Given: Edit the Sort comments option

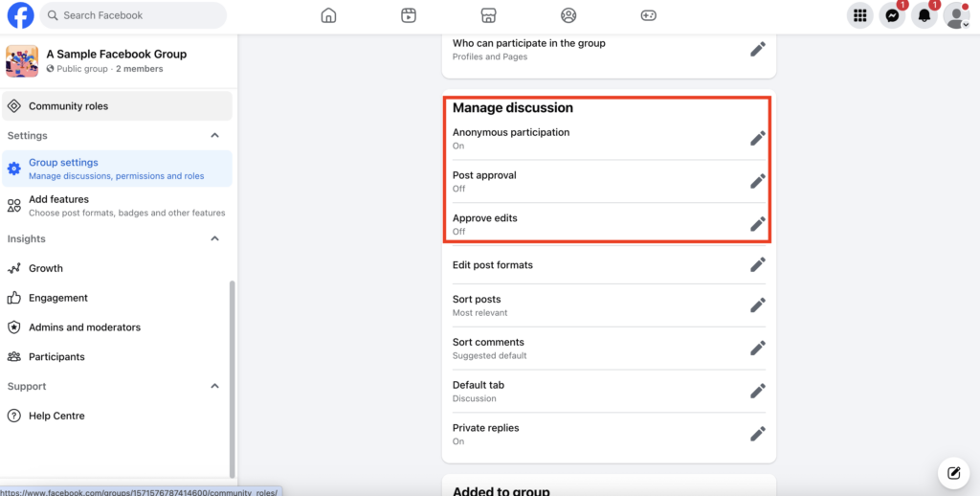Looking at the screenshot, I should (757, 349).
